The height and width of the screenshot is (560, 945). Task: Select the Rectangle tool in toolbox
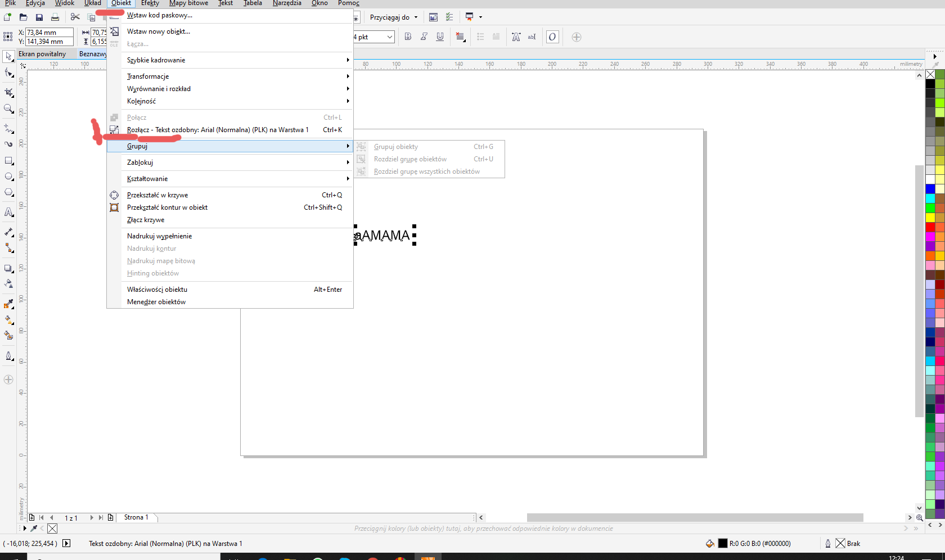coord(8,161)
